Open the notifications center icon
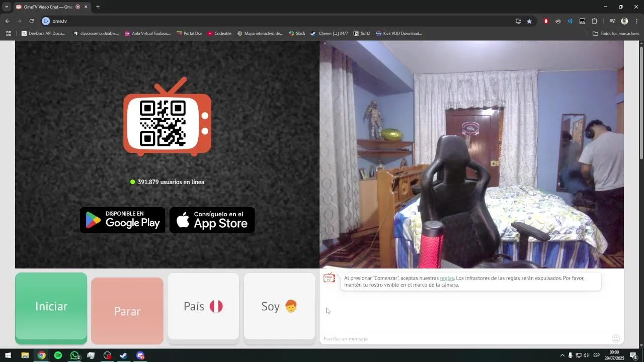 tap(633, 355)
